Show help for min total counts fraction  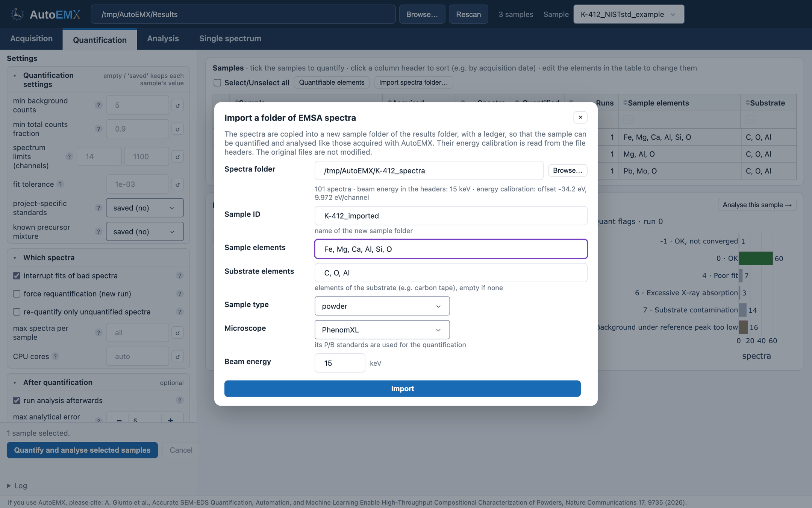[x=98, y=129]
